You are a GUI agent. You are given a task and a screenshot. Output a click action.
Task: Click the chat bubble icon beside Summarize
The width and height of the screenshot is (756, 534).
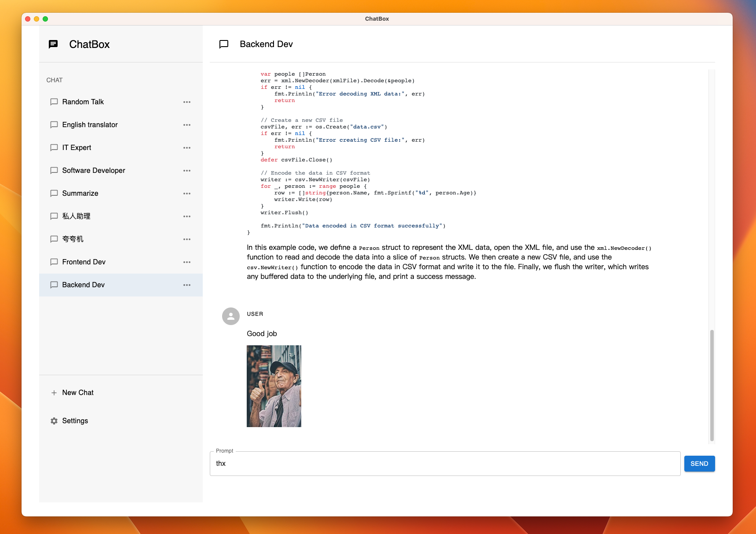[54, 193]
